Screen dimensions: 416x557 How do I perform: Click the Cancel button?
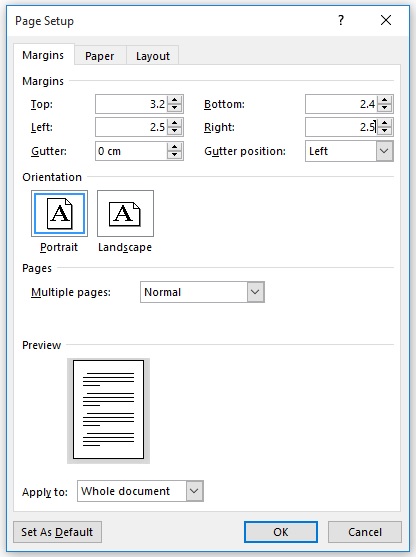point(365,532)
